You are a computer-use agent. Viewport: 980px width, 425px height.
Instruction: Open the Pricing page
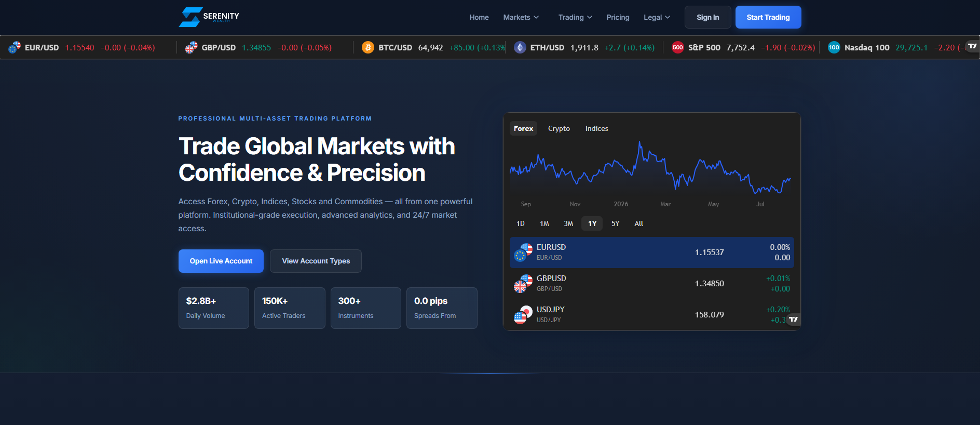coord(618,17)
